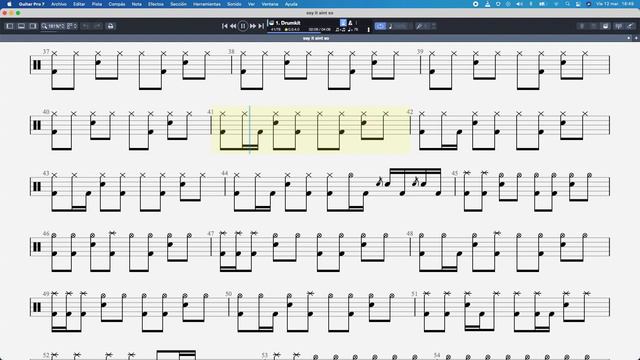Click the fretboard view icon
The image size is (640, 360).
click(x=582, y=26)
